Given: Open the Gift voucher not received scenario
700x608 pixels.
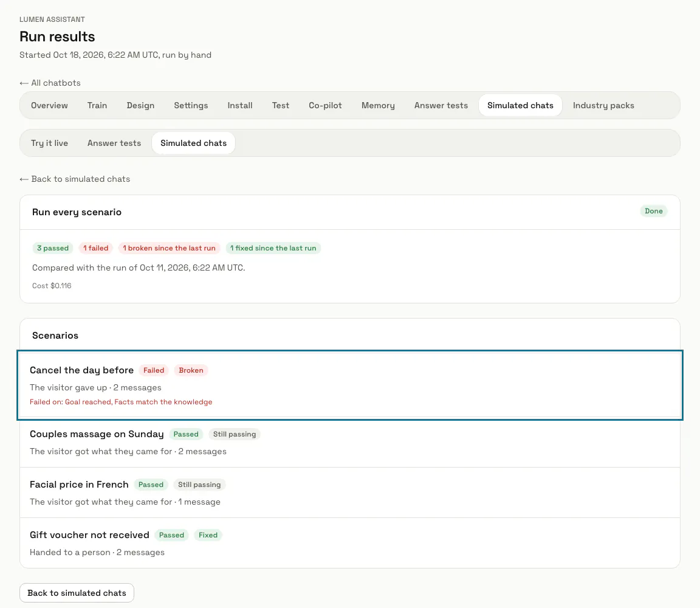Looking at the screenshot, I should pos(350,543).
